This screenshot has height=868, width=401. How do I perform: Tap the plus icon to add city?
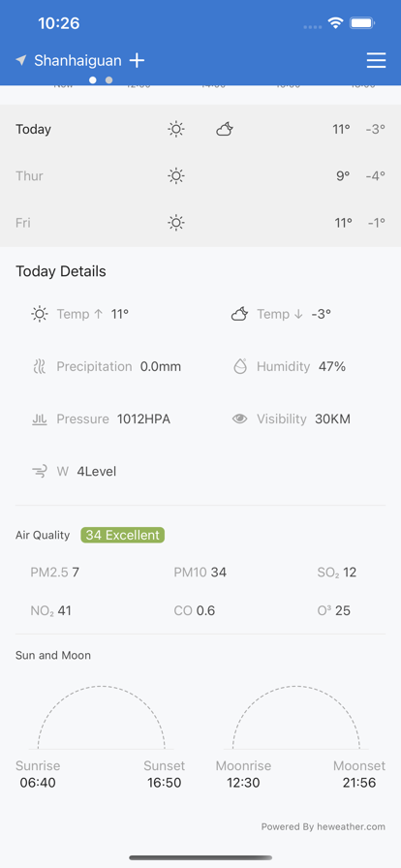(x=137, y=60)
